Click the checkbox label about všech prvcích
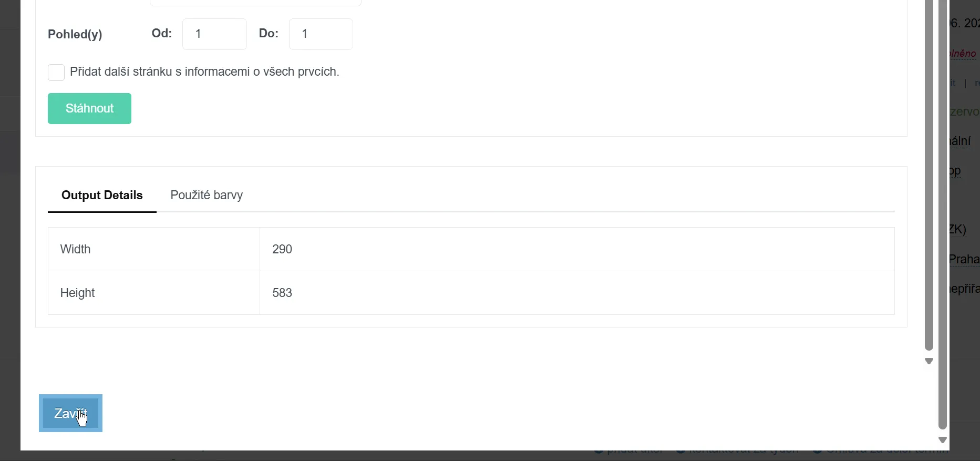Image resolution: width=980 pixels, height=461 pixels. point(204,72)
